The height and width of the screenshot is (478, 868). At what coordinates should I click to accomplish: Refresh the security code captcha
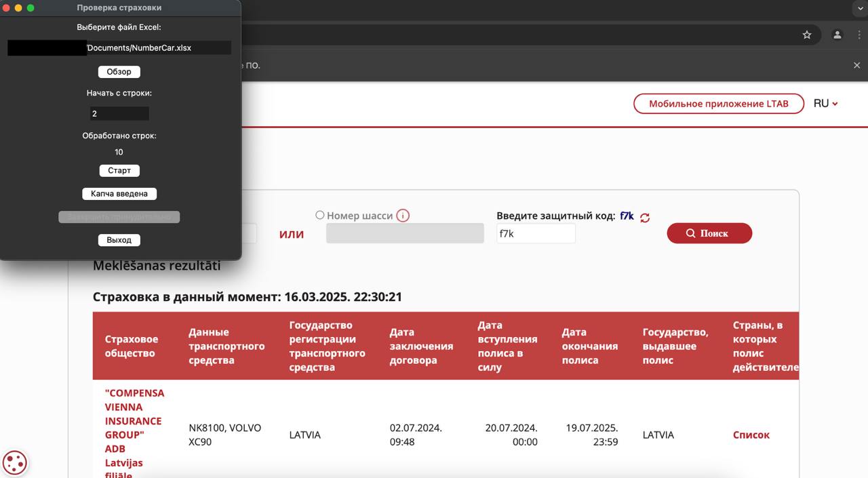pos(644,218)
